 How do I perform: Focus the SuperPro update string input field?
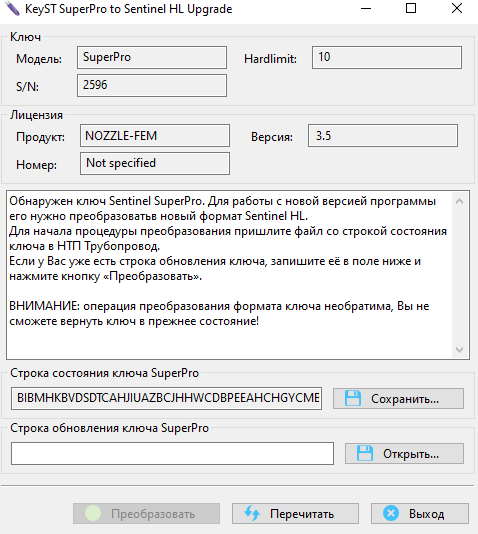[172, 453]
